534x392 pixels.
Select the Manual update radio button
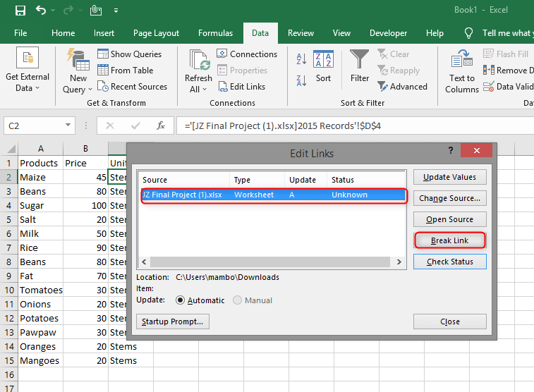click(237, 300)
